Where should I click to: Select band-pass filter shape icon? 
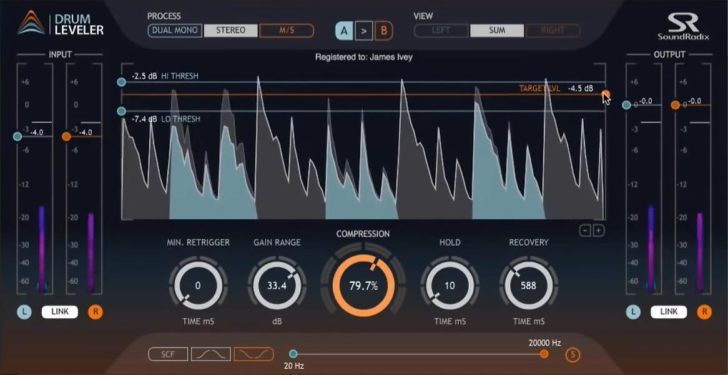pos(211,354)
